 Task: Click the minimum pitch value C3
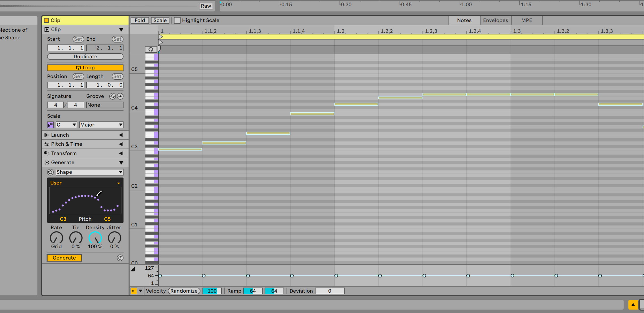[63, 219]
